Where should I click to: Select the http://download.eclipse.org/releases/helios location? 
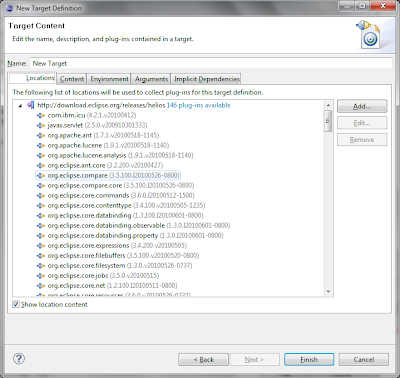point(101,105)
